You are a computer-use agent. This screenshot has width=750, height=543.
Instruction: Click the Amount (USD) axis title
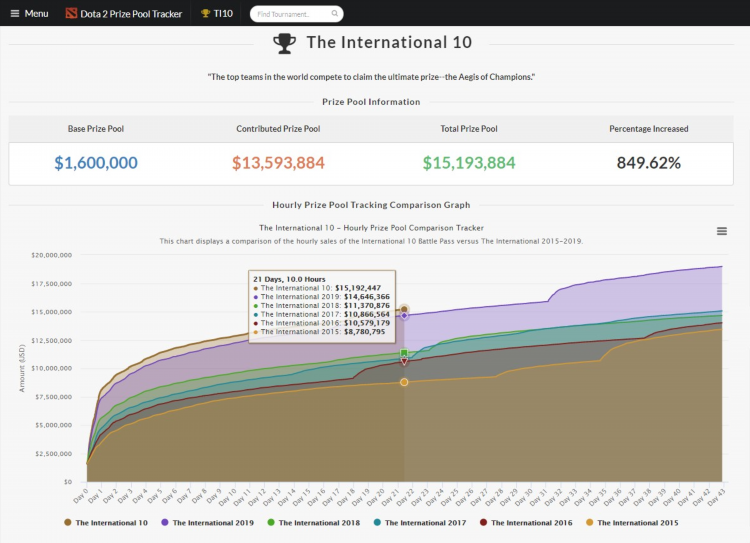(22, 368)
